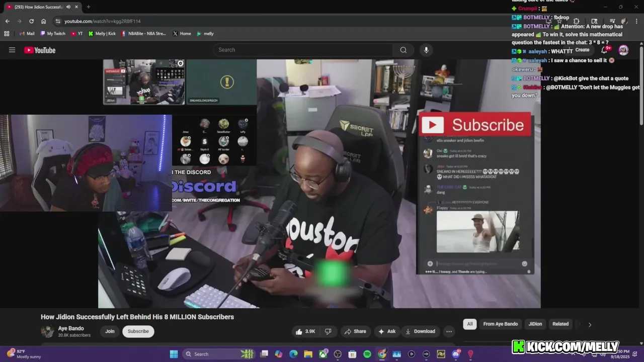Select the Related chip

[x=560, y=324]
